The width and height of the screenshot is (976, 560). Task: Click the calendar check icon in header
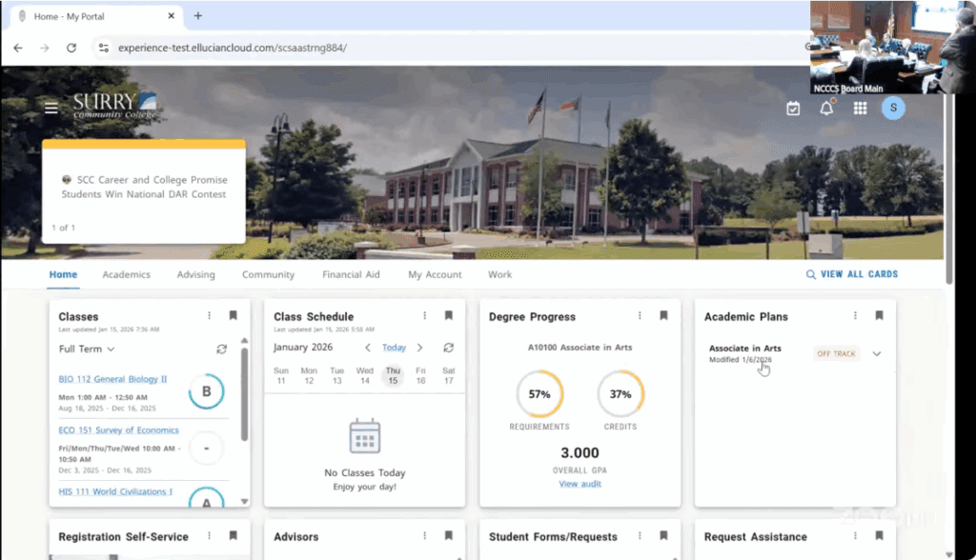793,109
